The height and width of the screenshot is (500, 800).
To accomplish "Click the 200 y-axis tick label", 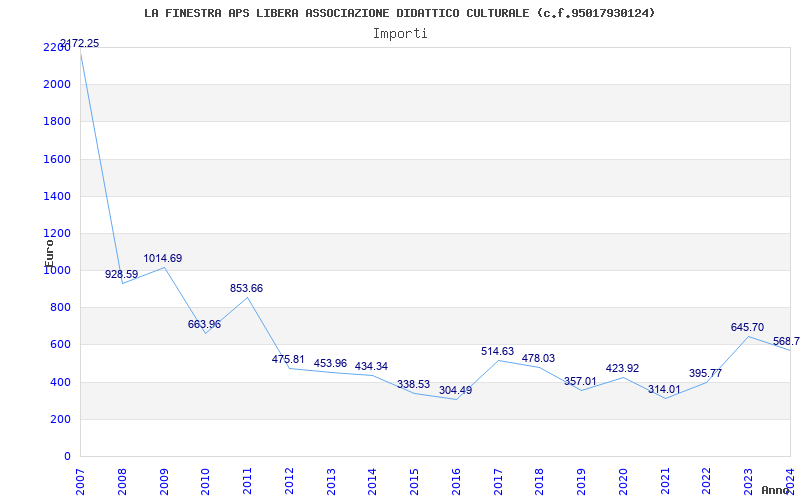I will coord(61,419).
